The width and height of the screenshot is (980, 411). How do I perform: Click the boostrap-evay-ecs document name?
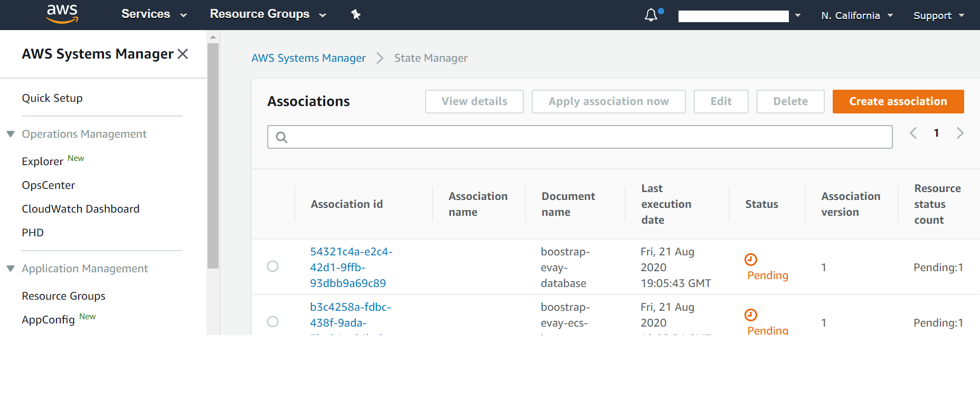565,318
